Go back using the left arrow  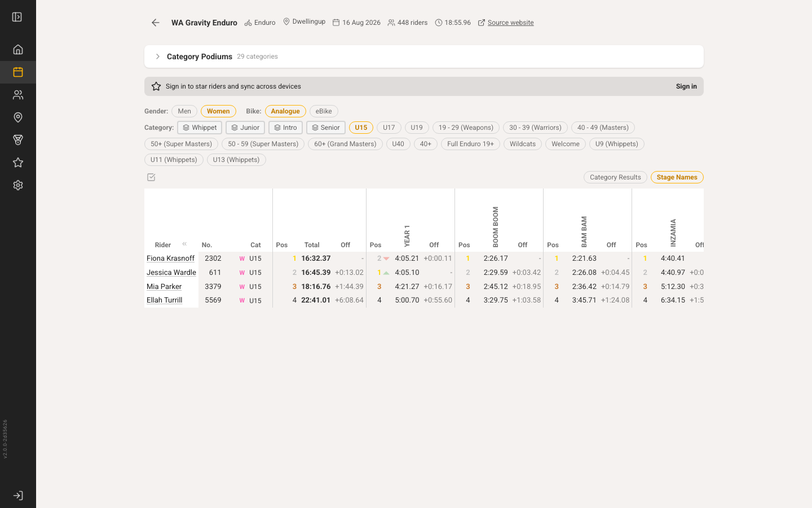156,23
